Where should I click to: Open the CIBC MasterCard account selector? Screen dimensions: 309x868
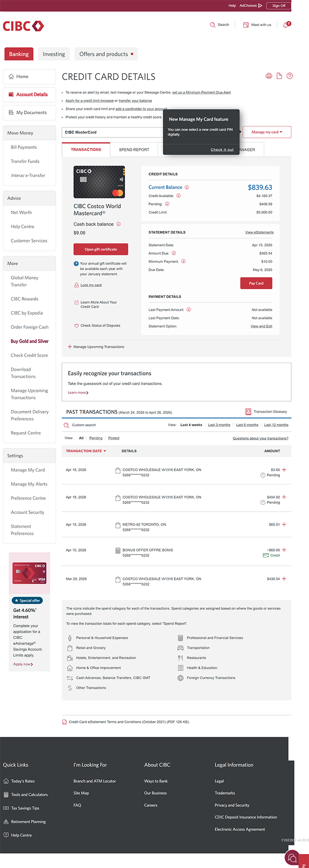pos(152,132)
